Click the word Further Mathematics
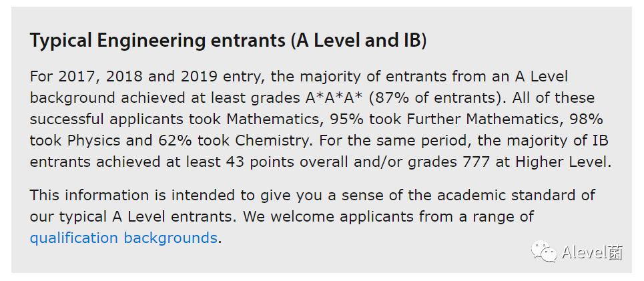 point(483,119)
